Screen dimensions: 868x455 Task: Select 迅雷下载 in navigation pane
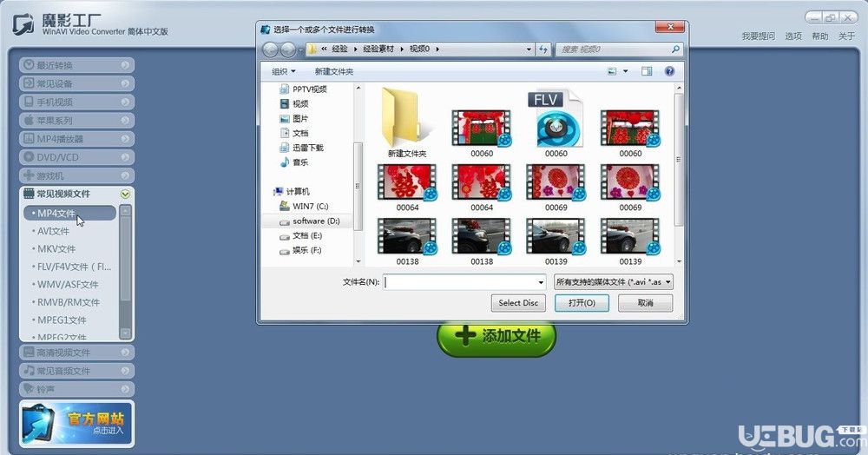302,148
